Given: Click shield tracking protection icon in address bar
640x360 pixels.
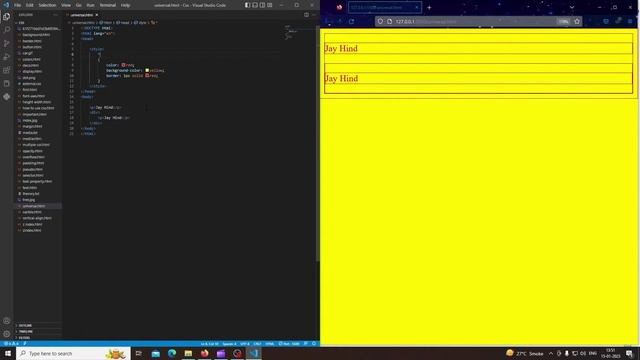Looking at the screenshot, I should click(x=380, y=21).
